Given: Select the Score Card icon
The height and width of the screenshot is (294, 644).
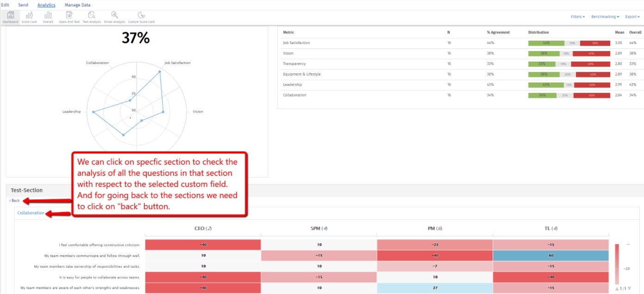Looking at the screenshot, I should point(29,17).
